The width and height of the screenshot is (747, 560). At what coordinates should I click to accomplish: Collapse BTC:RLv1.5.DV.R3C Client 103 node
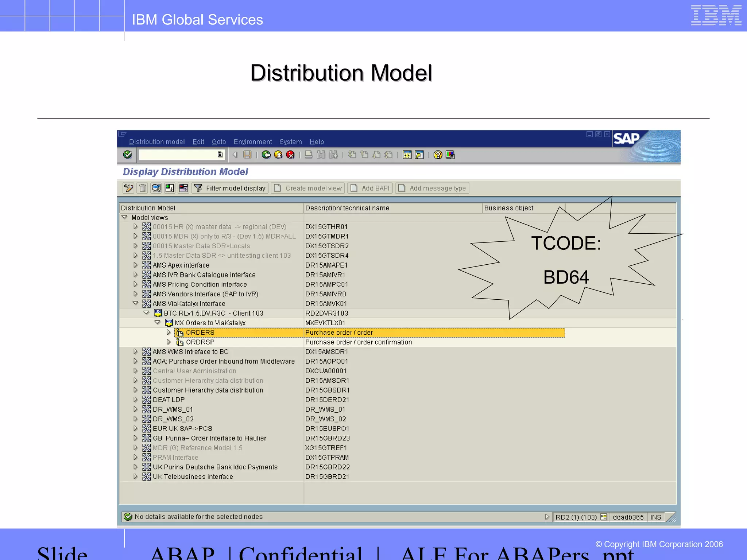(146, 313)
